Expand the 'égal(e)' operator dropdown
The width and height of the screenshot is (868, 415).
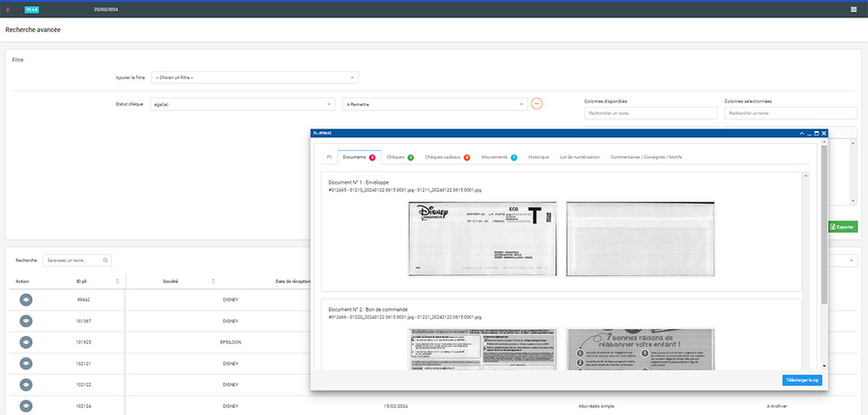(x=242, y=104)
